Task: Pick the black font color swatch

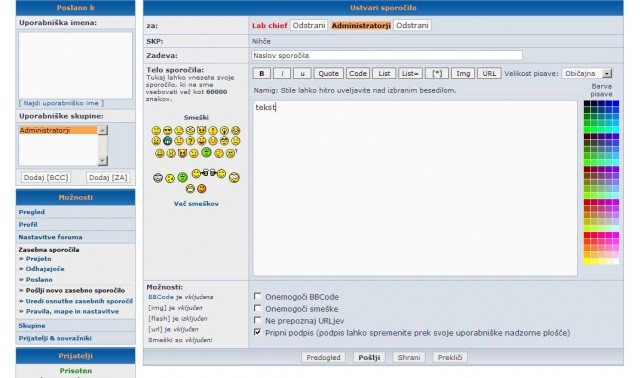Action: click(587, 103)
